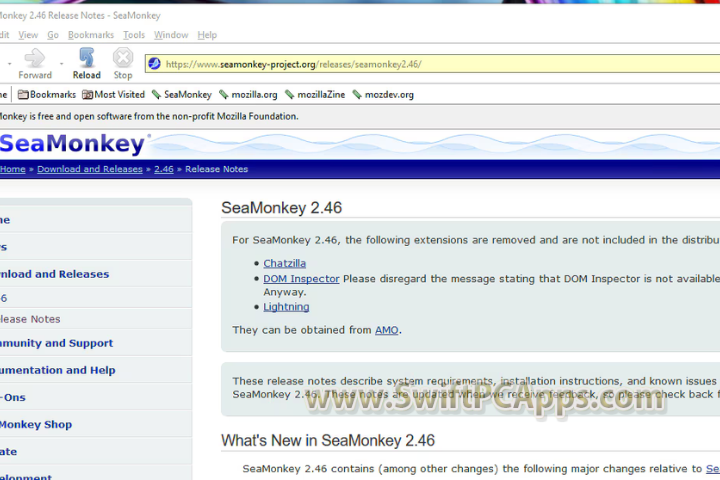Open the mozdev.org bookmark
This screenshot has height=480, width=720.
pyautogui.click(x=383, y=95)
